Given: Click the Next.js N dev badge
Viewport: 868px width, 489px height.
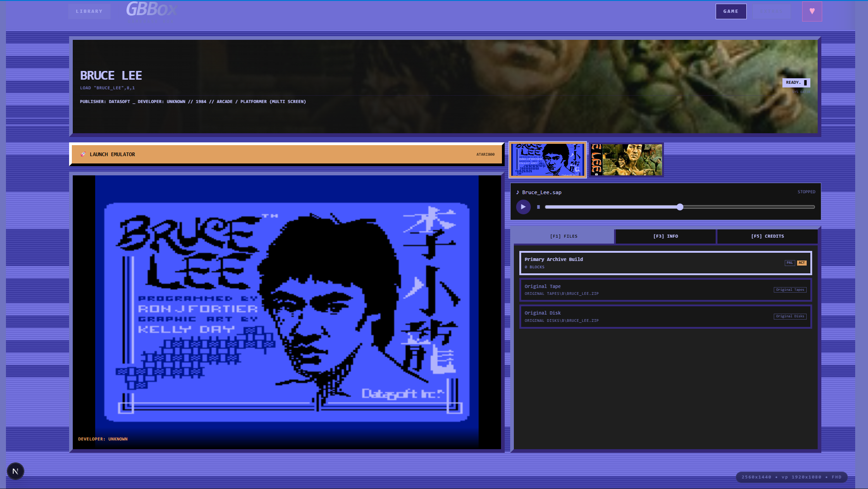Looking at the screenshot, I should click(x=15, y=471).
